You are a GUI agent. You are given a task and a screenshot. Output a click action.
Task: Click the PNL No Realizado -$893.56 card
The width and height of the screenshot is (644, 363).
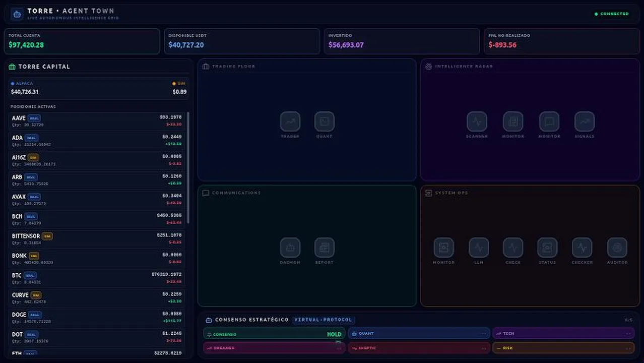tap(562, 41)
